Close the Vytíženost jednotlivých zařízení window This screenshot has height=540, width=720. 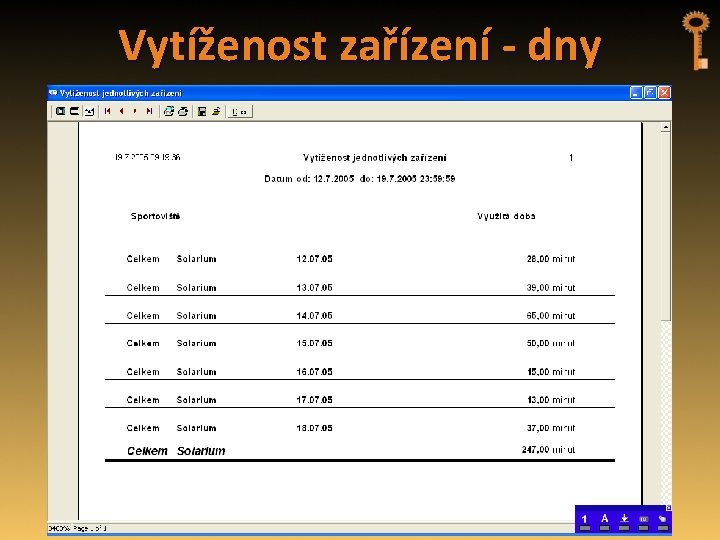[664, 93]
